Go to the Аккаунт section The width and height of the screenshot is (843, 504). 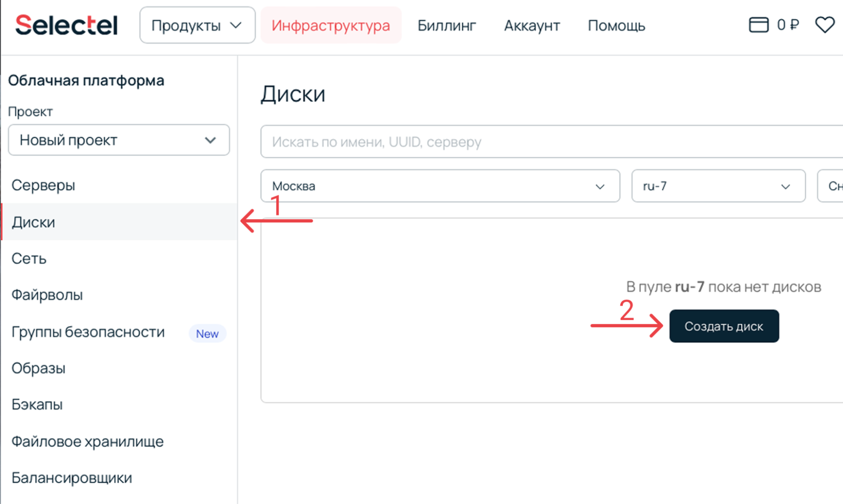coord(532,25)
